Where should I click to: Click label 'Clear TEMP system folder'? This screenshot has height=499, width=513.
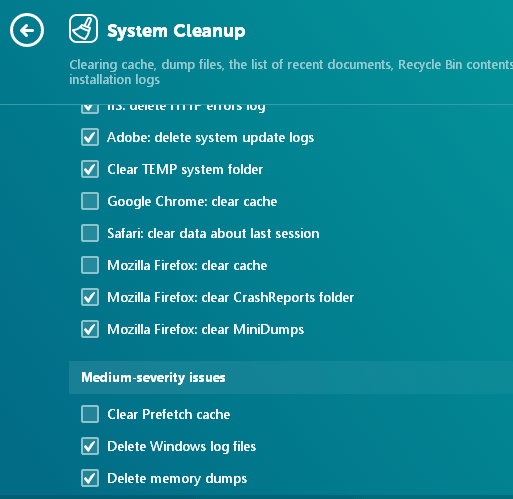pyautogui.click(x=185, y=170)
